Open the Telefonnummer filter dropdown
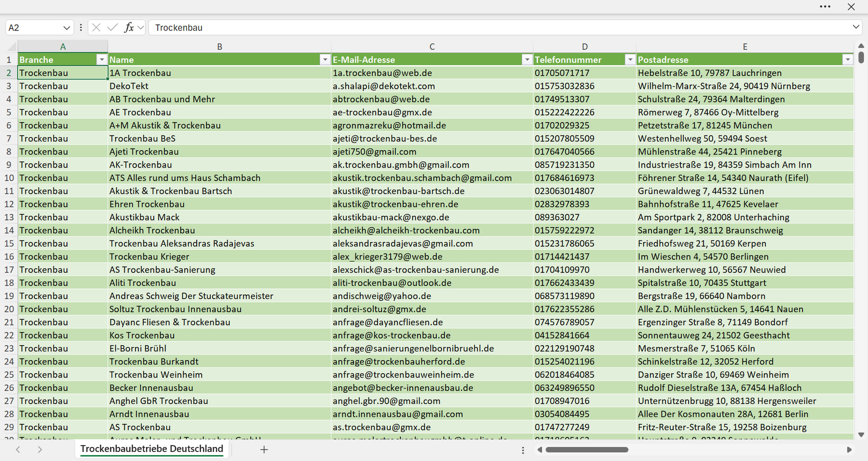The image size is (868, 461). (x=630, y=59)
